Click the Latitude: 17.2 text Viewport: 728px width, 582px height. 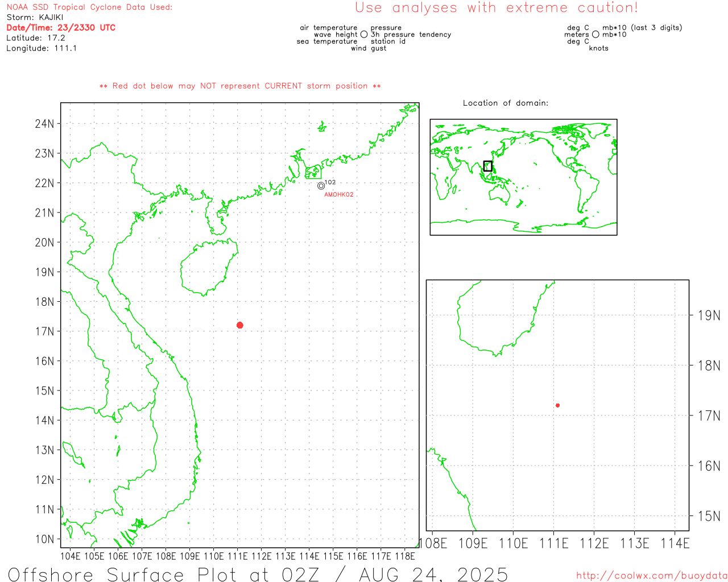[x=36, y=38]
